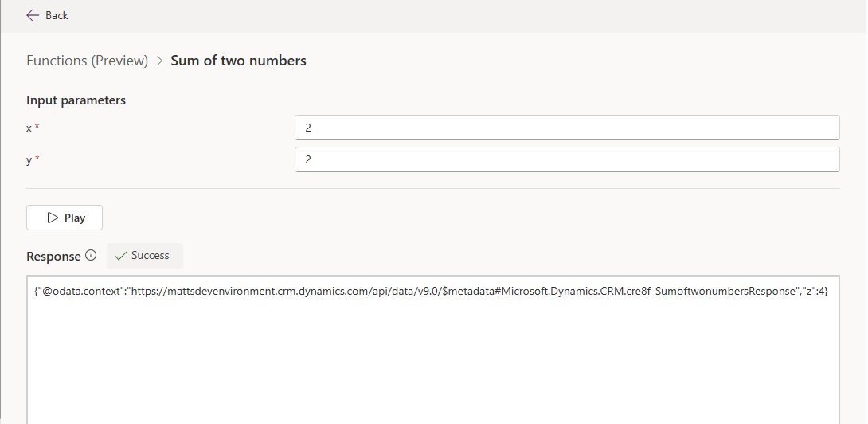Click the triangle icon inside Play

tap(53, 218)
